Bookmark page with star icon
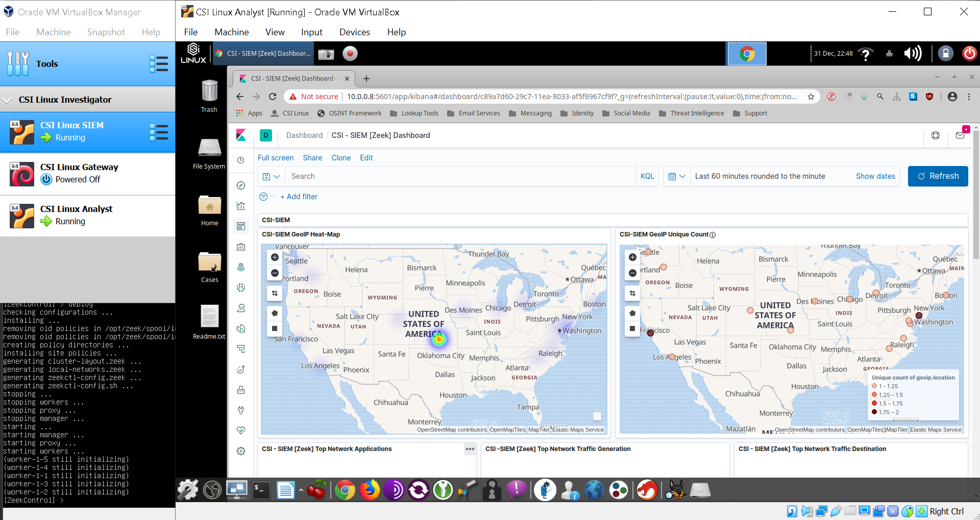980x520 pixels. (811, 97)
